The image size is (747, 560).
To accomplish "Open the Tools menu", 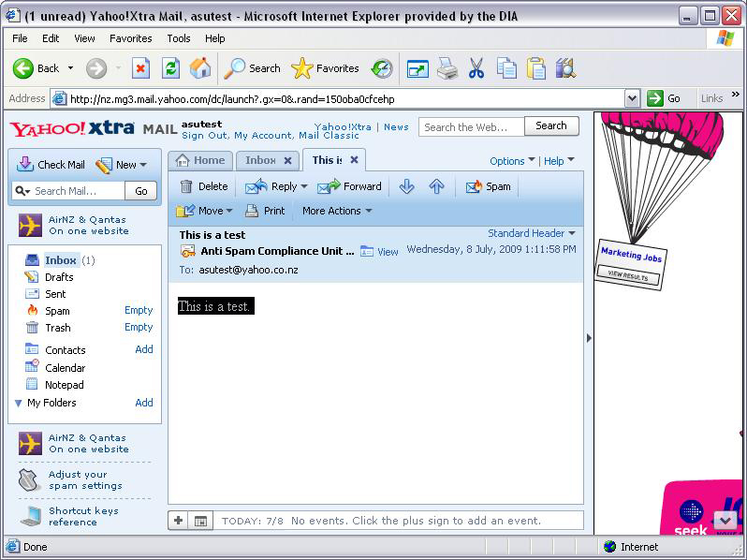I will click(179, 38).
